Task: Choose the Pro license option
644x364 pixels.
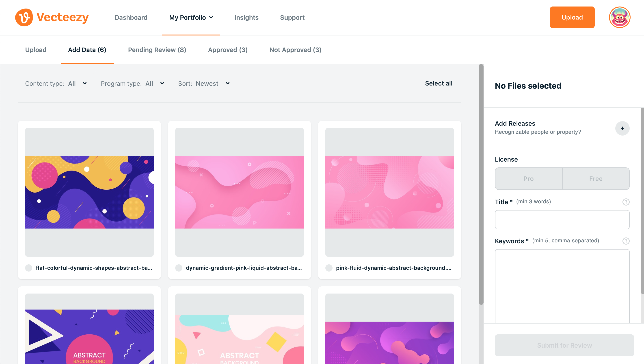Action: tap(528, 178)
